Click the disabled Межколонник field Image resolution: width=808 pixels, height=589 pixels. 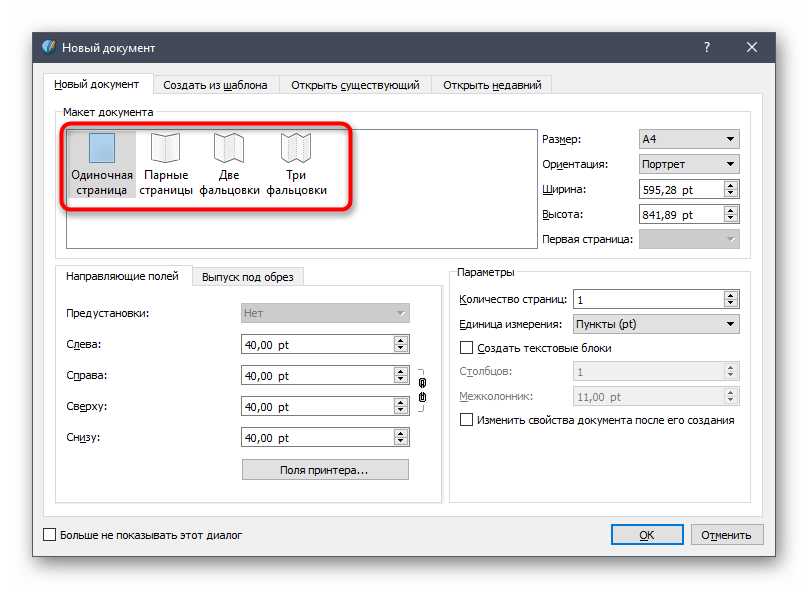click(x=656, y=396)
